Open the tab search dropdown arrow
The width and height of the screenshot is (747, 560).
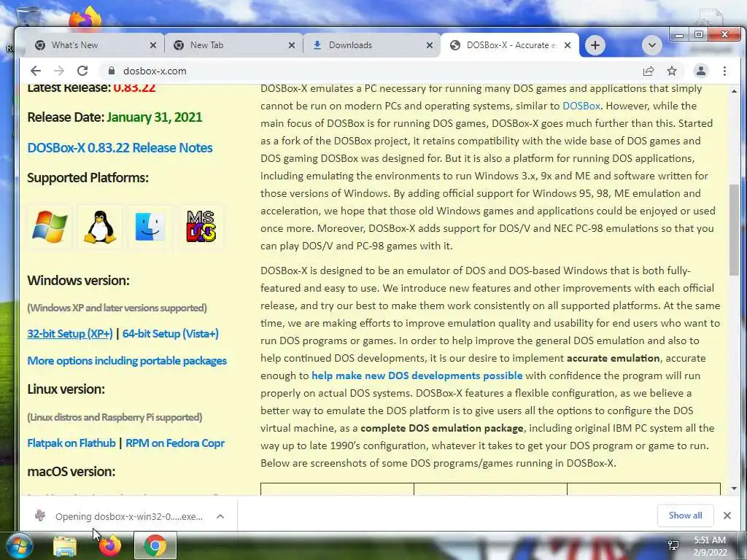pos(651,45)
